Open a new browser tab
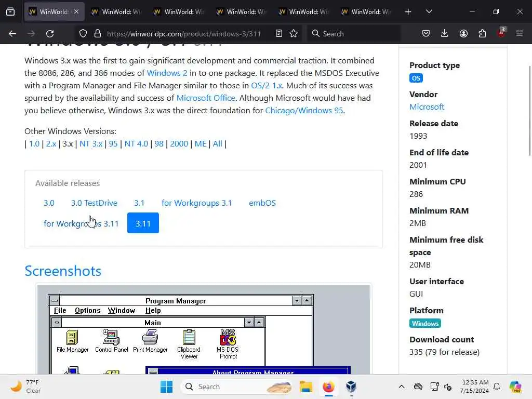Viewport: 532px width, 399px height. [x=408, y=12]
